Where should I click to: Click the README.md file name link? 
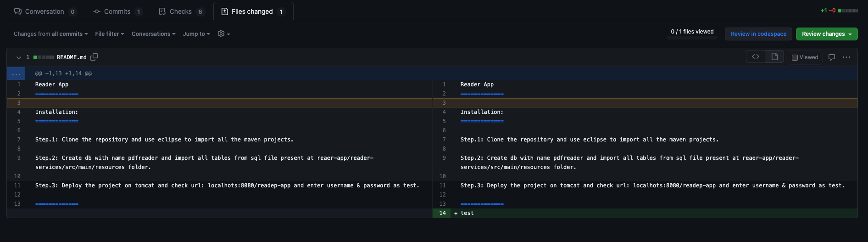coord(72,57)
